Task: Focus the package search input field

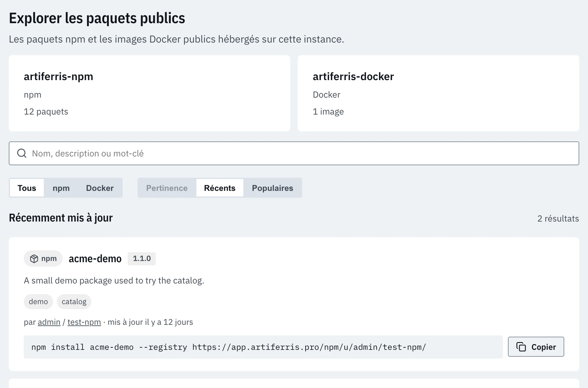Action: coord(294,153)
